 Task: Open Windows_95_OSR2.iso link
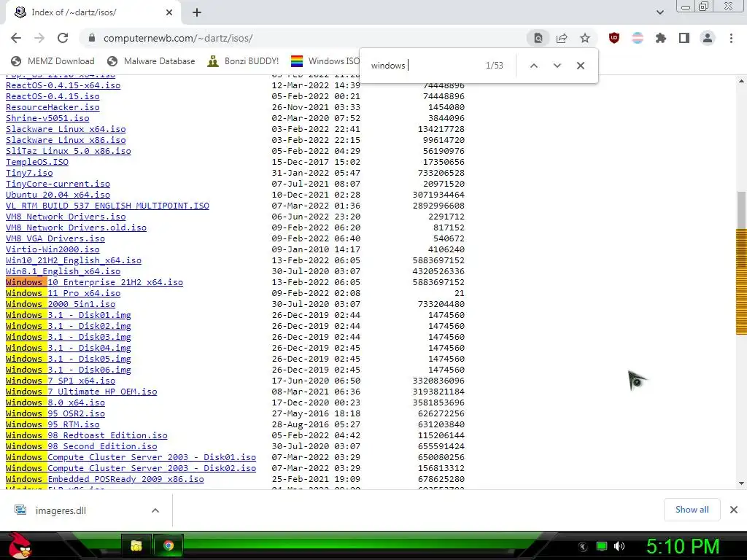[x=55, y=414]
